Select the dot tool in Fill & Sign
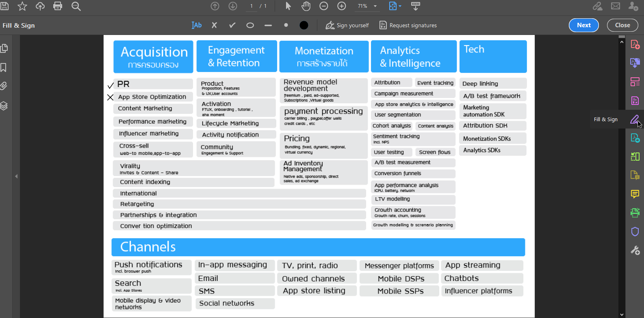This screenshot has height=318, width=644. 286,25
